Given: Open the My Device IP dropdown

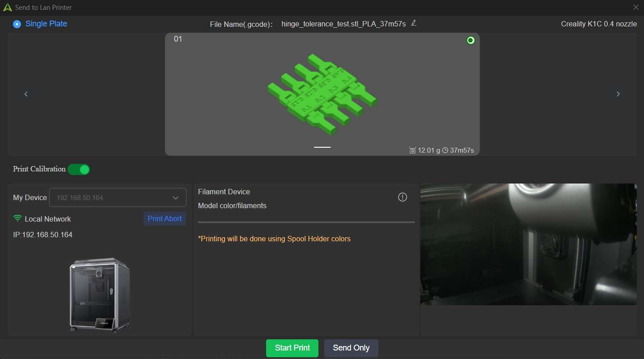Looking at the screenshot, I should pos(118,197).
